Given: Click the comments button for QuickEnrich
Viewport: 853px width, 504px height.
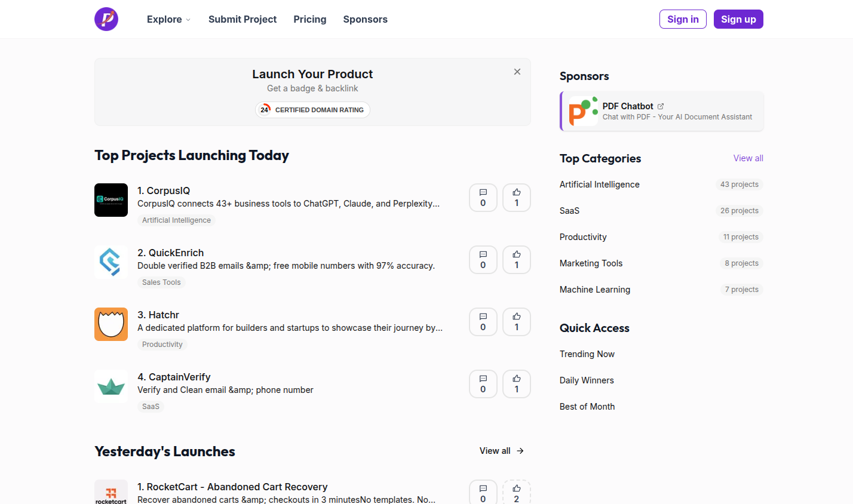Looking at the screenshot, I should (x=483, y=260).
